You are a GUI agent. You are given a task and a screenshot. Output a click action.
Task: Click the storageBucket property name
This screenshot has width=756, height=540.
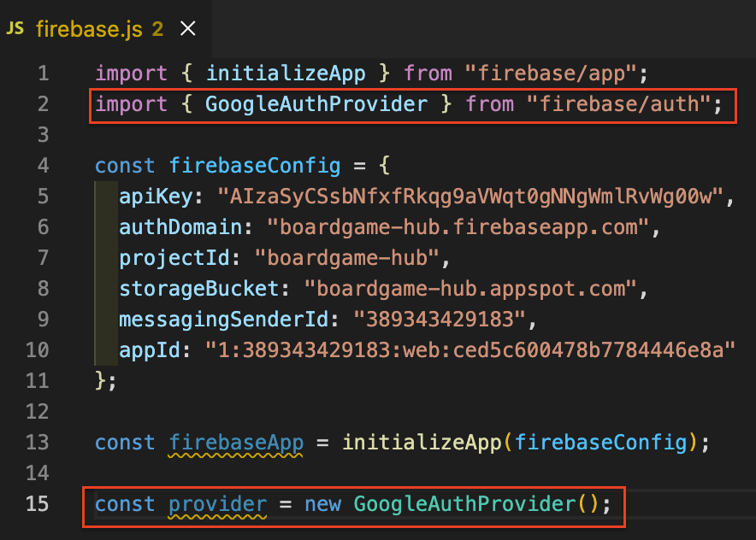[x=198, y=289]
